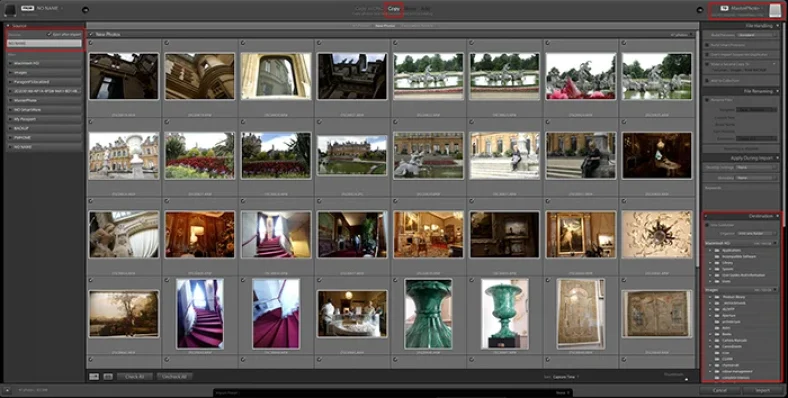Image resolution: width=788 pixels, height=398 pixels.
Task: Click the destination arrow button in header
Action: coord(700,10)
